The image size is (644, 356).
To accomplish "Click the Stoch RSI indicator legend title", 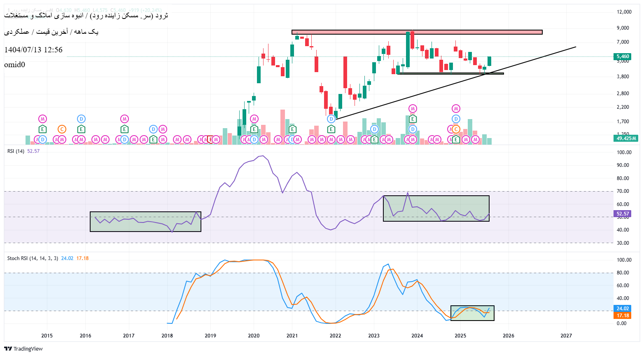I will (33, 258).
